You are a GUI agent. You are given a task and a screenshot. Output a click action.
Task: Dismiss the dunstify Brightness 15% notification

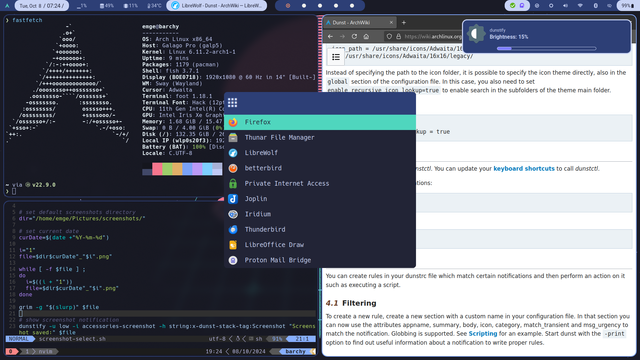coord(547,36)
